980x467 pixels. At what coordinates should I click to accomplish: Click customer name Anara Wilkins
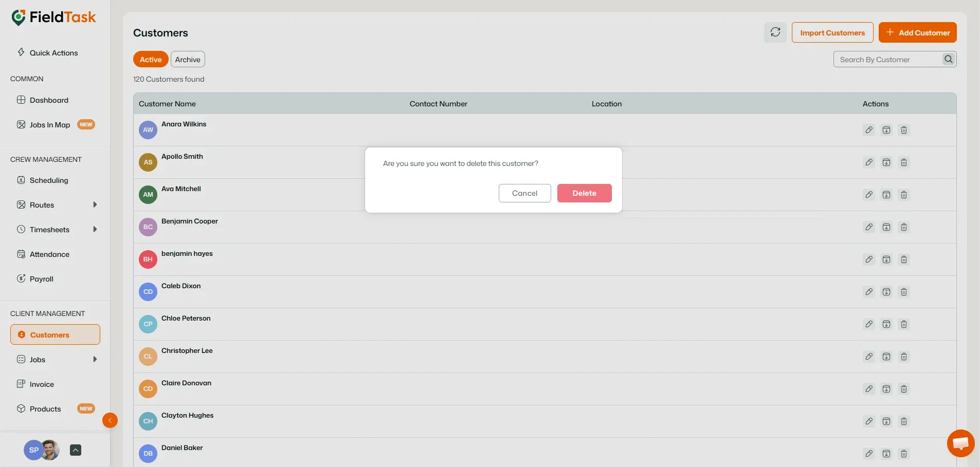184,124
